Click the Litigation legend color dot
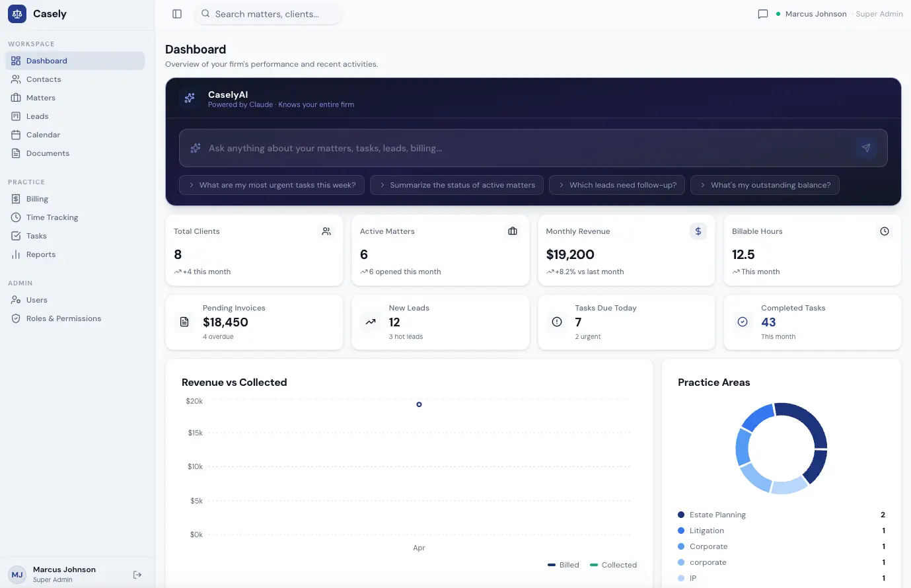 (681, 531)
